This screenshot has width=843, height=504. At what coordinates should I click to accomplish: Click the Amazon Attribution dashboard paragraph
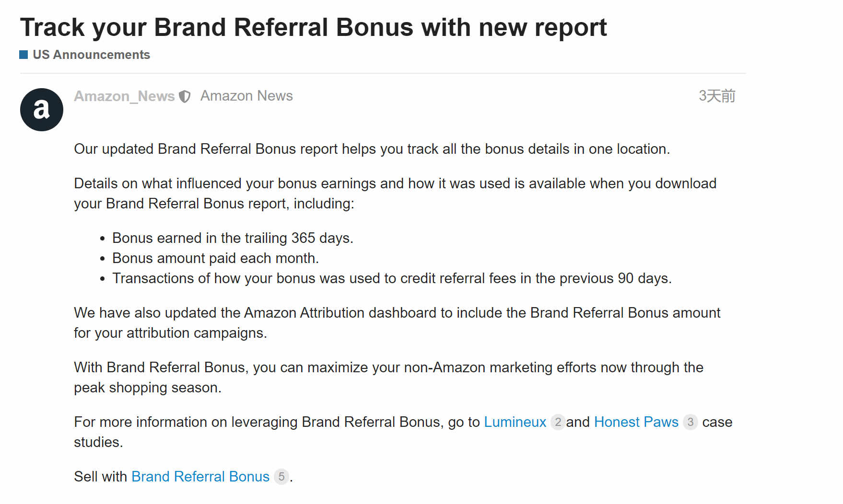point(397,323)
